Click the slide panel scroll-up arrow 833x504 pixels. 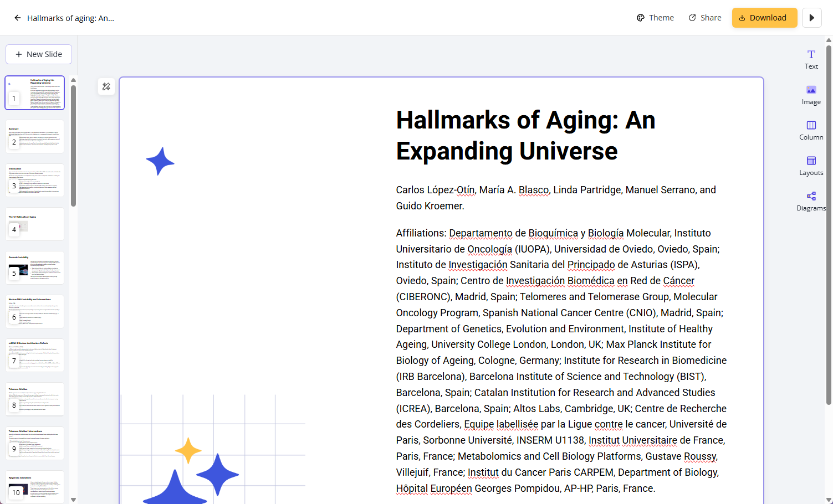[x=73, y=80]
